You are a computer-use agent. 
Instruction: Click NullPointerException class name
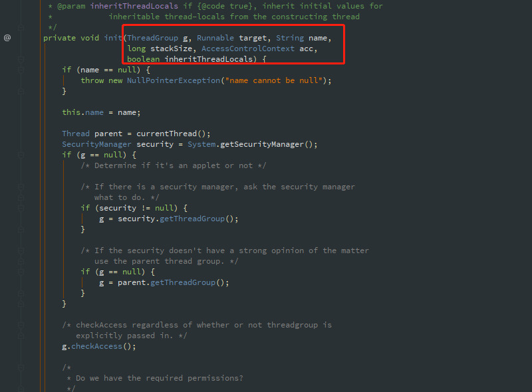174,80
